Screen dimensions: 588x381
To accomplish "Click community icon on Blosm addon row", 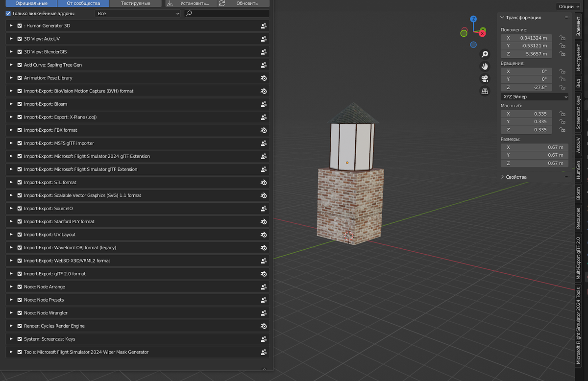I will click(264, 104).
